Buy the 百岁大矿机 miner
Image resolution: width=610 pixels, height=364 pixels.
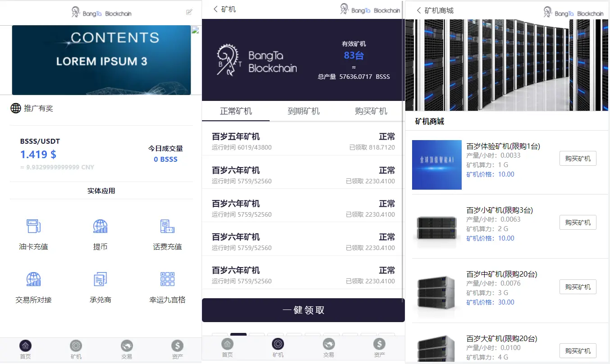[x=578, y=351]
